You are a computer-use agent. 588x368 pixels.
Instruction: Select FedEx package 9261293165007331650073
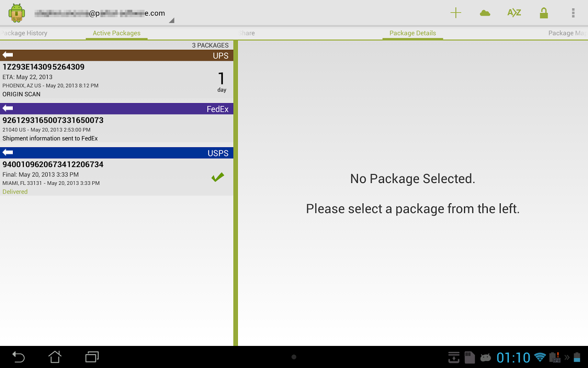117,129
